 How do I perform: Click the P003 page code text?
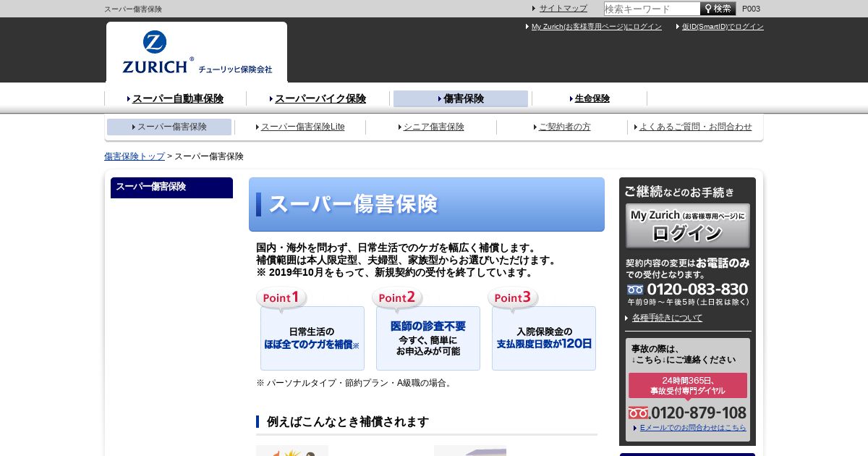(751, 9)
